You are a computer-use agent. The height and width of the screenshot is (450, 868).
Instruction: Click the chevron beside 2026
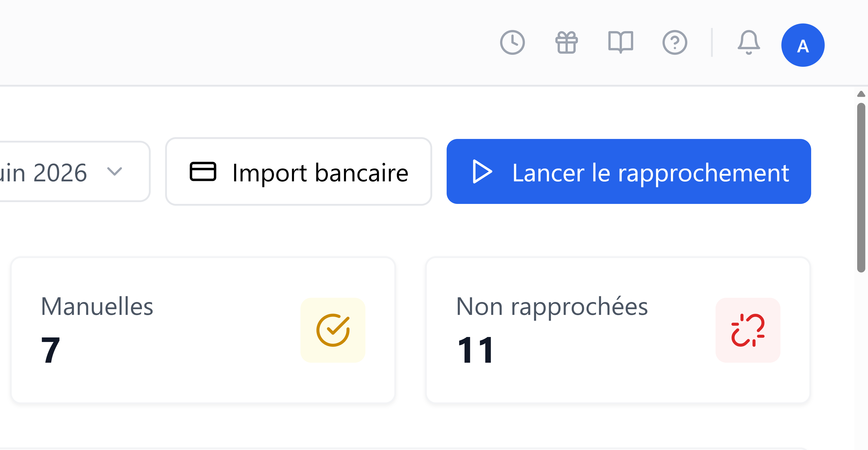pos(115,171)
